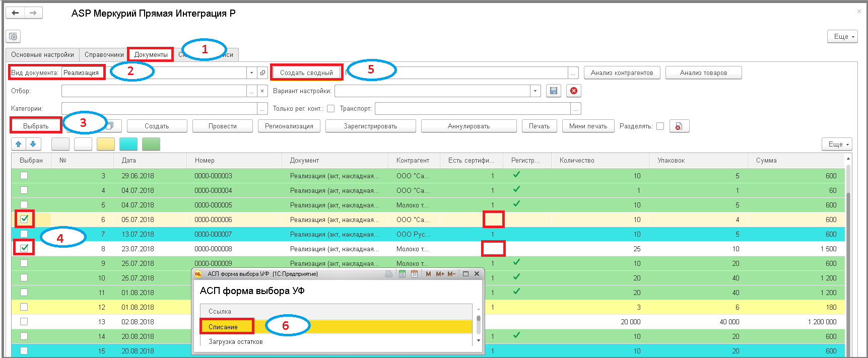Go forward with the right arrow button
Image resolution: width=868 pixels, height=358 pixels.
33,13
